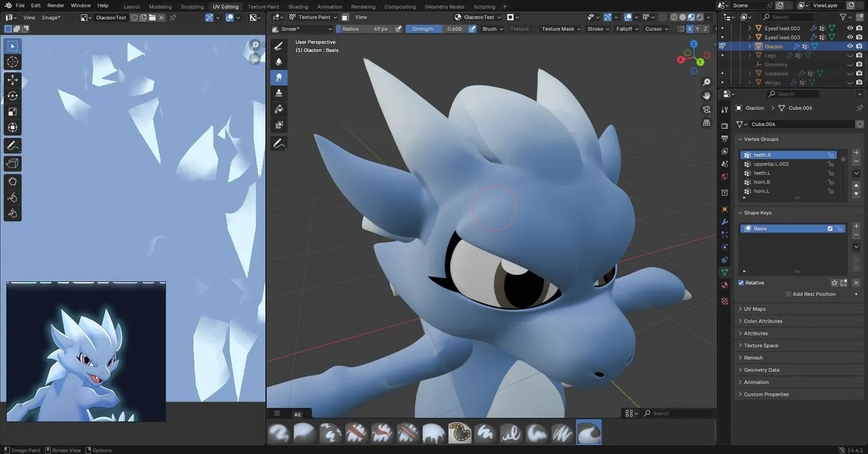Open the Texture Paint mode dropdown

314,18
